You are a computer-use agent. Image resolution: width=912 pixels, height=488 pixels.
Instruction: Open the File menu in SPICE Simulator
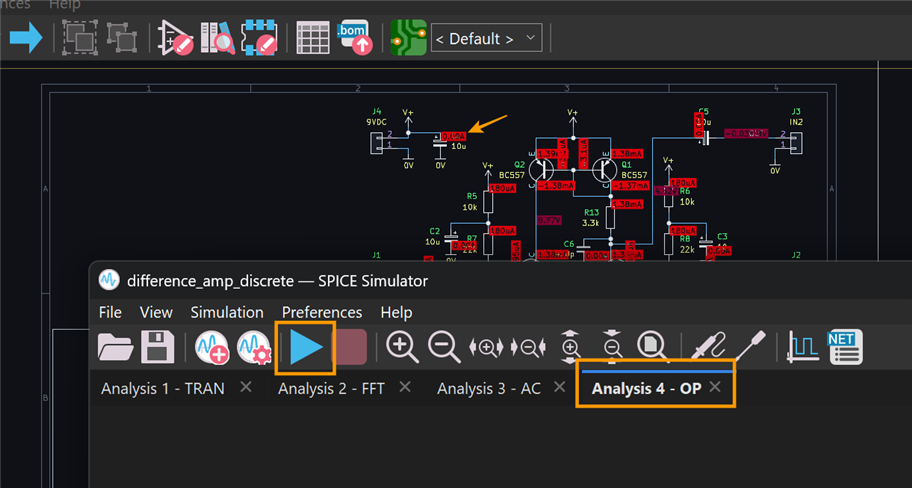tap(110, 312)
